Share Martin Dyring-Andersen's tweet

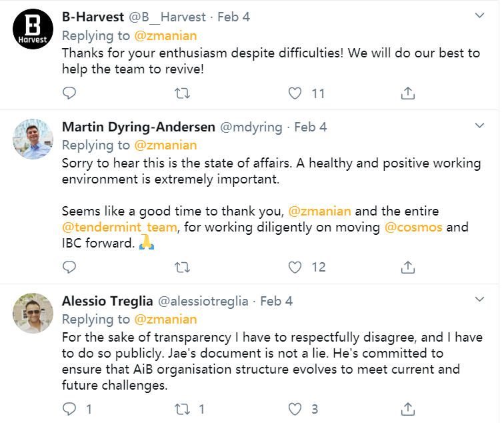pyautogui.click(x=408, y=268)
